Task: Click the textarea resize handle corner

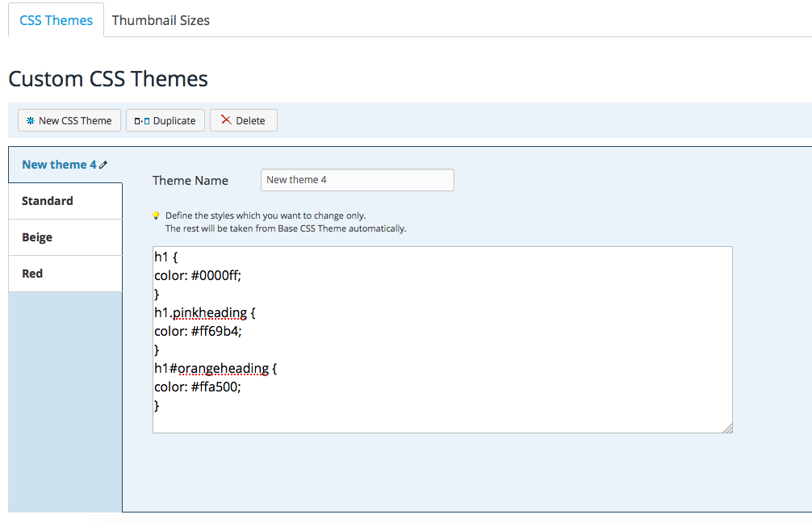Action: tap(727, 429)
